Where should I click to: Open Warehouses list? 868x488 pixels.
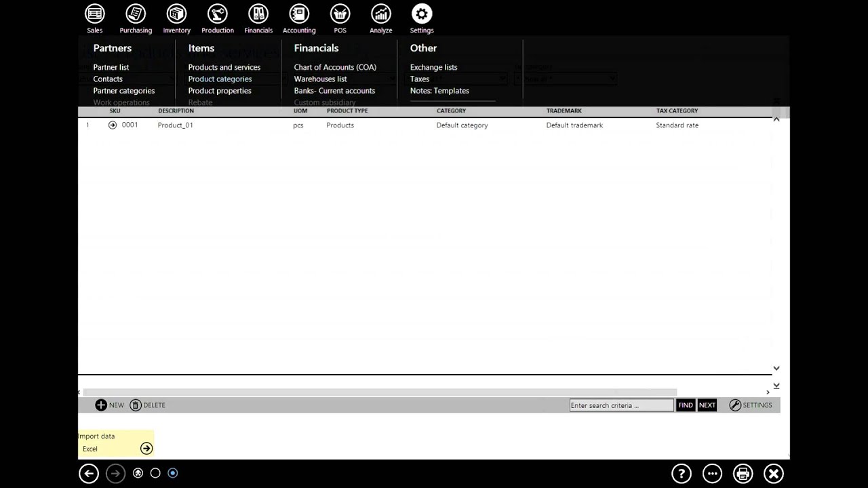point(320,79)
